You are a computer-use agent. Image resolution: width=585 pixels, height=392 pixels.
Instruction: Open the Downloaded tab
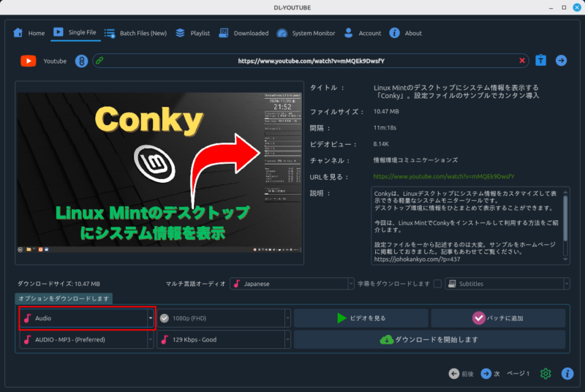pyautogui.click(x=242, y=33)
